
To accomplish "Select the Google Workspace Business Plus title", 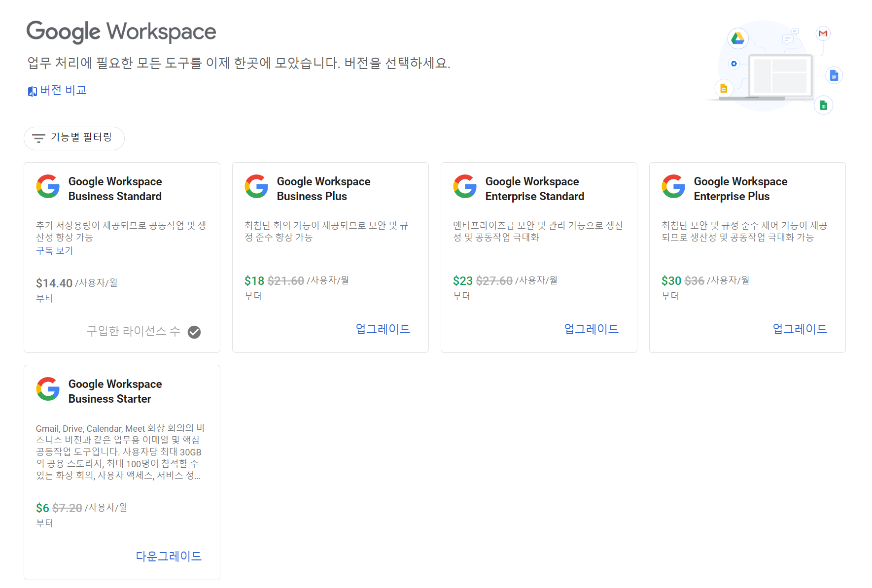I will pyautogui.click(x=324, y=189).
